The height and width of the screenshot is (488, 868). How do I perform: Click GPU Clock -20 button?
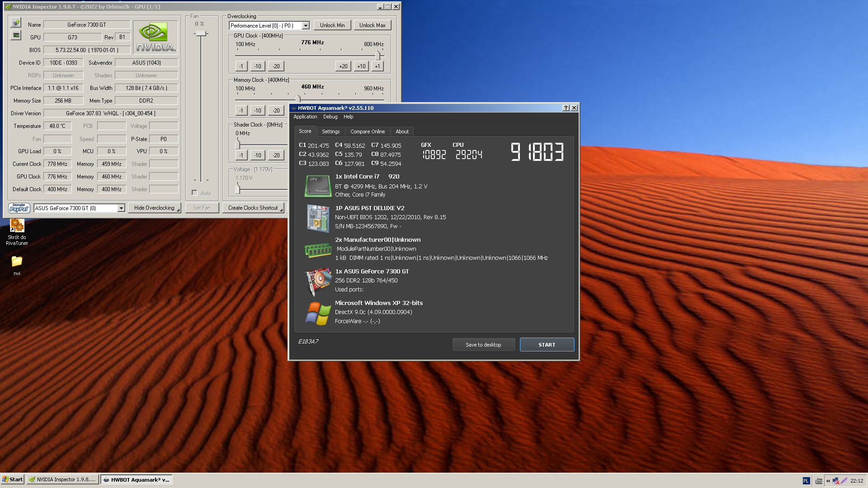(276, 66)
